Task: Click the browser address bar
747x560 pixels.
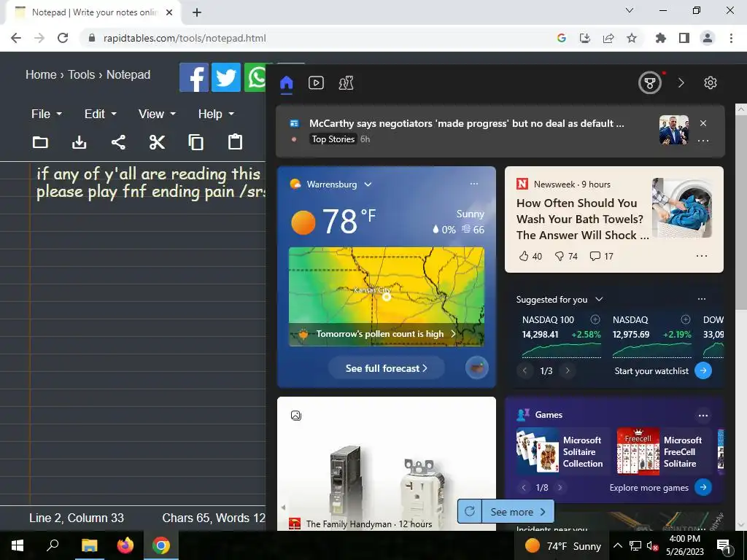Action: coord(314,38)
